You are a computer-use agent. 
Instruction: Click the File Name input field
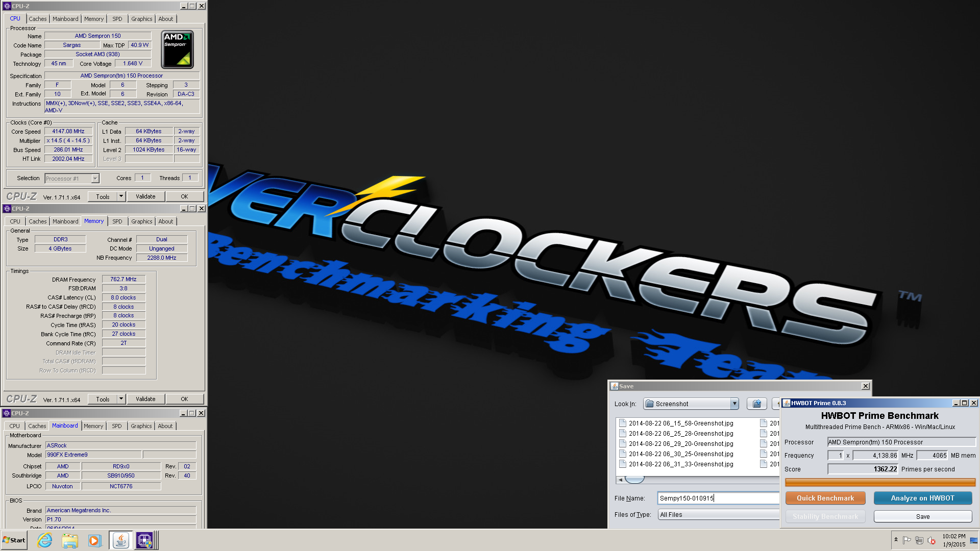[x=718, y=498]
